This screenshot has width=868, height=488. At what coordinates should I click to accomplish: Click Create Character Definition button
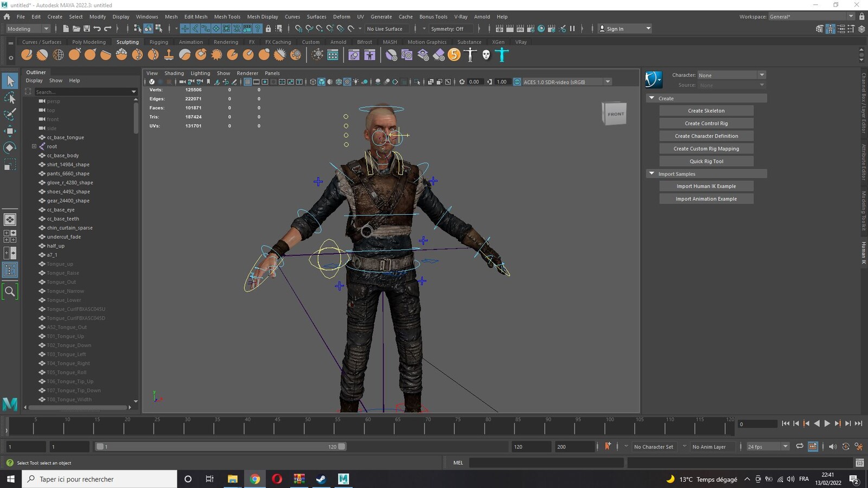coord(706,136)
